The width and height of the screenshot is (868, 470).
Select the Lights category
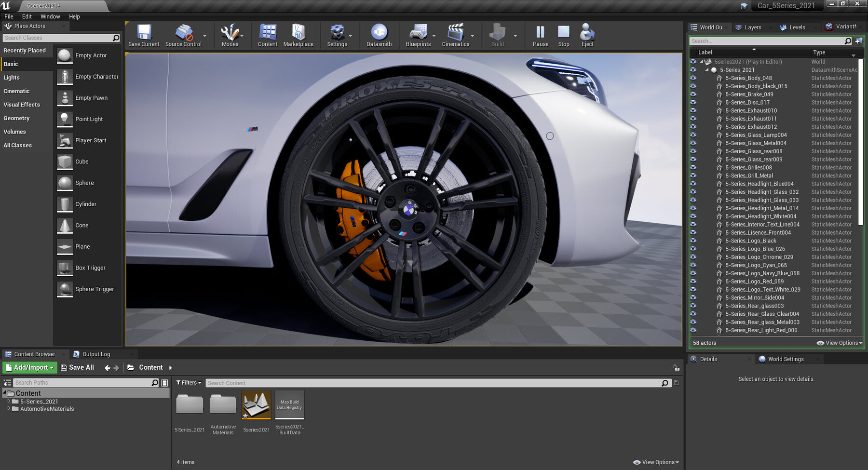point(12,78)
